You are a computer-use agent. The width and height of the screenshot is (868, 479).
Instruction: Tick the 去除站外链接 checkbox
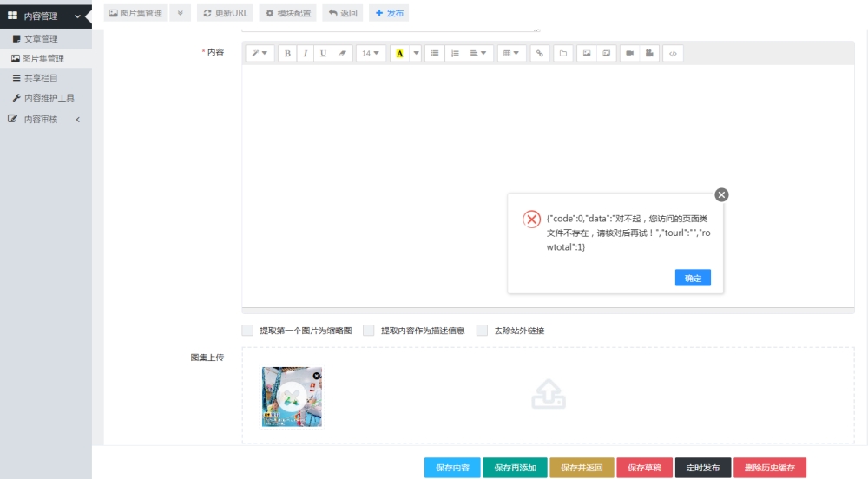pos(482,331)
